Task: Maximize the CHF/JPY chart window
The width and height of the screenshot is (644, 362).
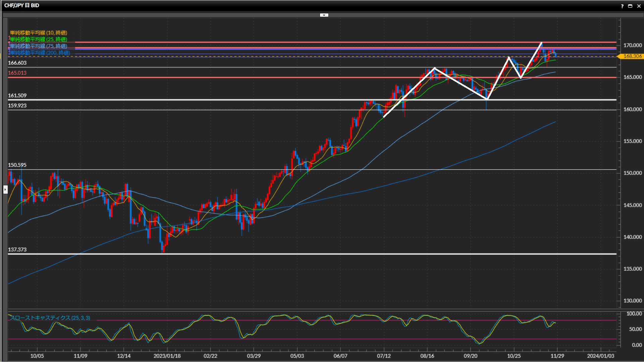Action: 630,6
